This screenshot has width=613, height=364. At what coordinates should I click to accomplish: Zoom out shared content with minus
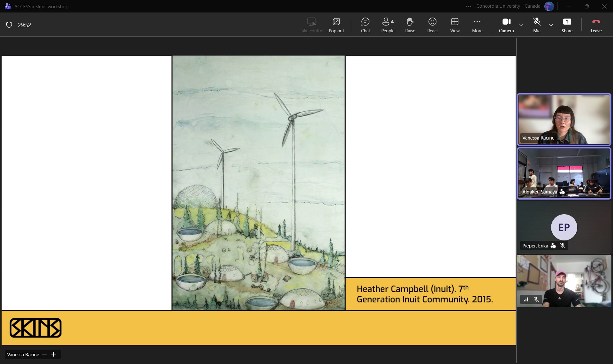point(44,354)
